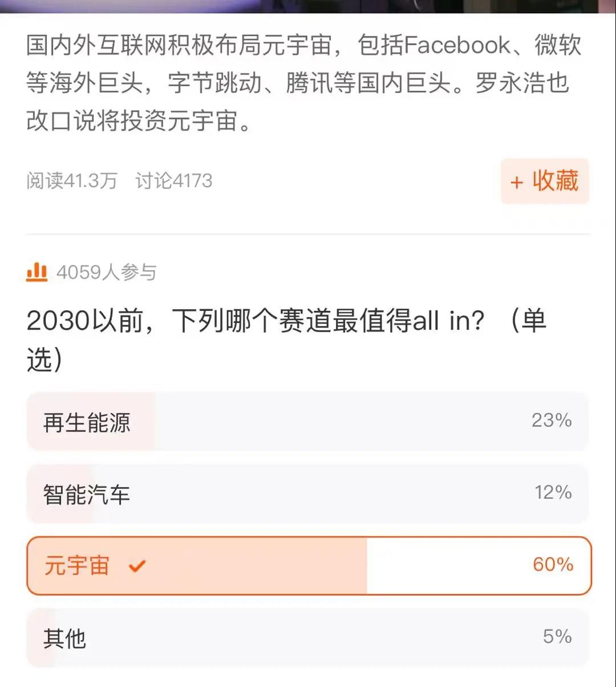Click the 阅读41.3万 read count
This screenshot has height=687, width=616.
pyautogui.click(x=71, y=181)
